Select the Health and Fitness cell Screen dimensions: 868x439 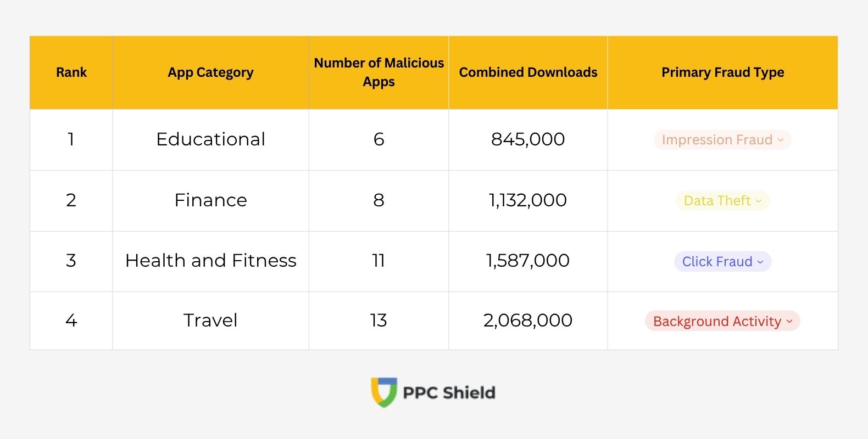tap(210, 261)
